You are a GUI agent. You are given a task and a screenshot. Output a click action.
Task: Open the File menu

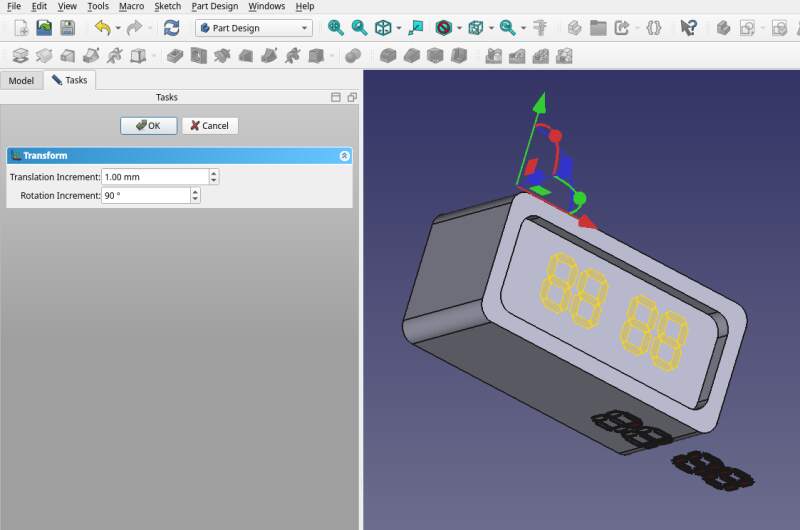pos(14,6)
